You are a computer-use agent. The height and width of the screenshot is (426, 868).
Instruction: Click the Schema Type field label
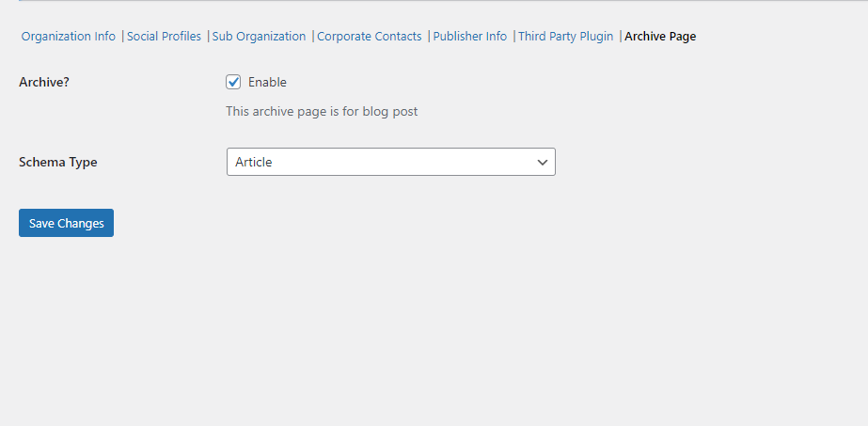pyautogui.click(x=58, y=162)
